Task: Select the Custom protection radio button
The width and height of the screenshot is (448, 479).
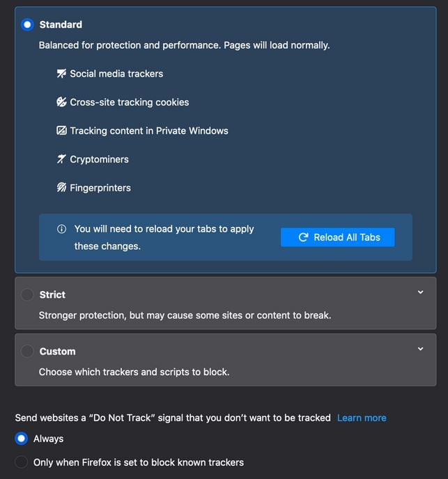Action: (x=27, y=352)
